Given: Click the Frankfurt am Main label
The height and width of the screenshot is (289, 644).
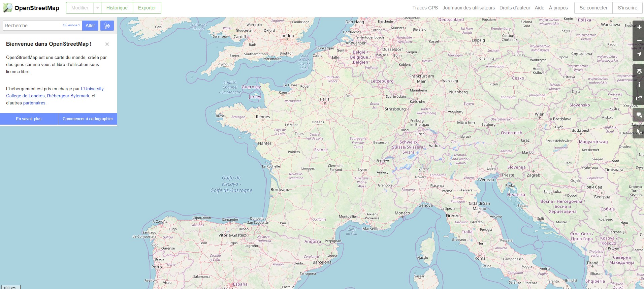Looking at the screenshot, I should pyautogui.click(x=422, y=78).
